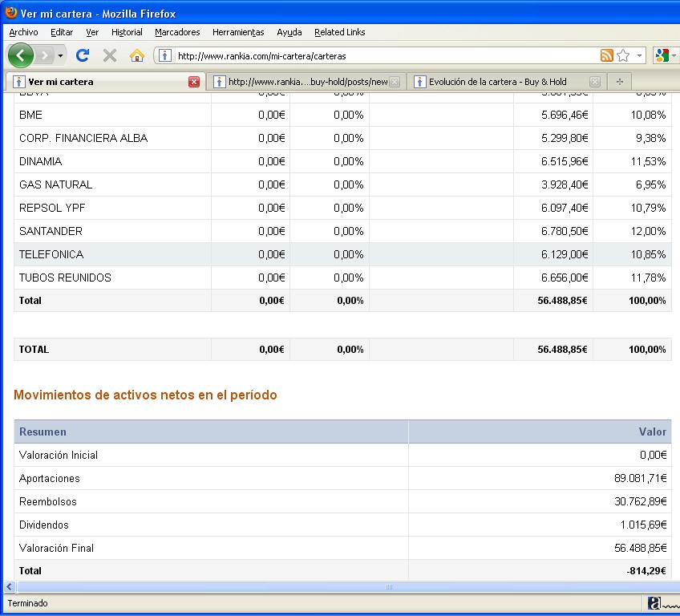Viewport: 680px width, 616px height.
Task: Open the Historial menu
Action: point(127,32)
